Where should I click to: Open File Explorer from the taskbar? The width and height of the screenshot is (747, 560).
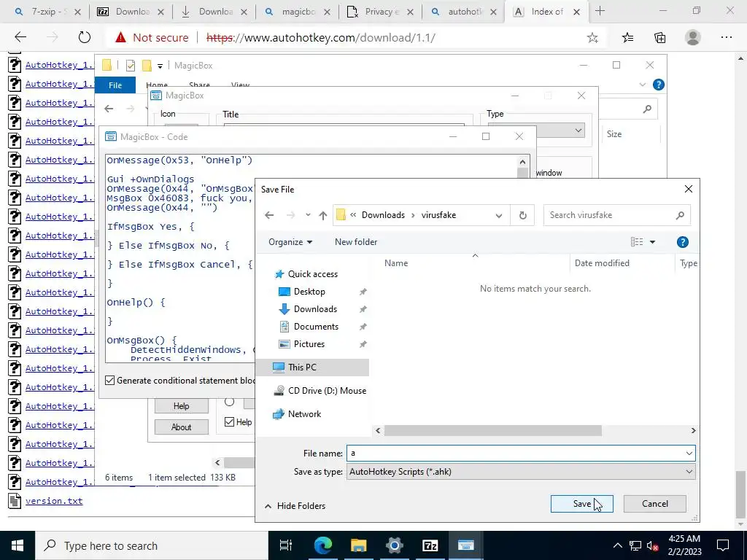[358, 545]
